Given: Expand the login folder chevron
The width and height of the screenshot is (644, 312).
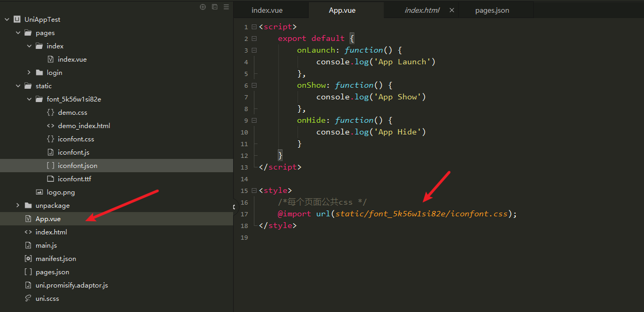Looking at the screenshot, I should click(x=29, y=73).
